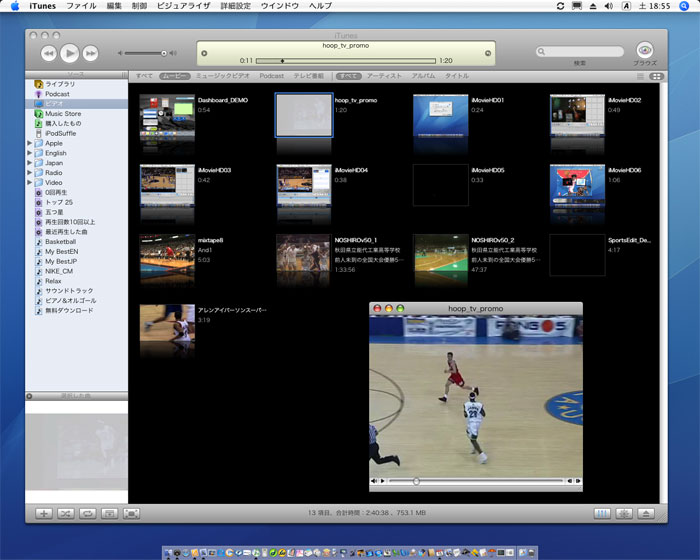Group videos by アルバム
The width and height of the screenshot is (700, 560).
coord(423,76)
